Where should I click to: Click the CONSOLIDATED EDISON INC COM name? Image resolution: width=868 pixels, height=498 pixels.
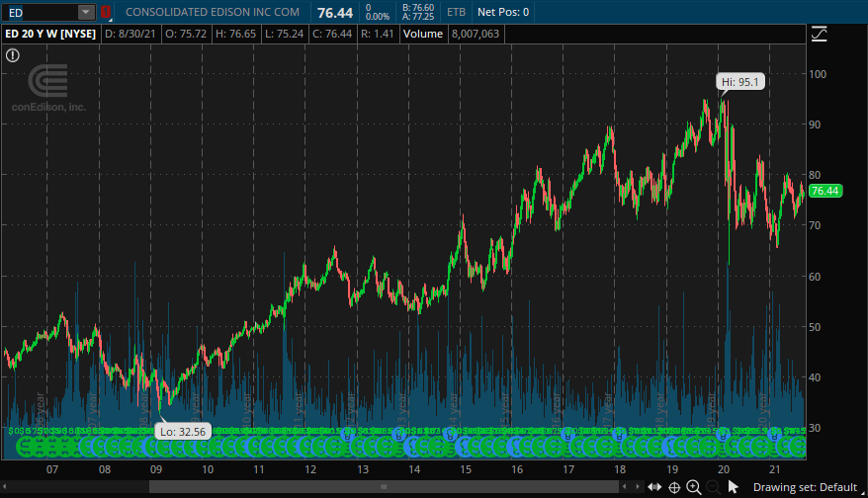(x=212, y=12)
